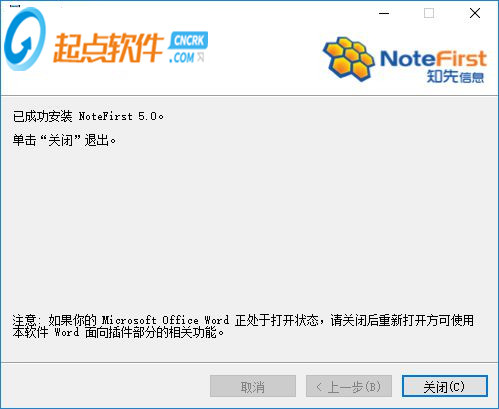The image size is (499, 409).
Task: Close the dialog with the X
Action: [x=475, y=13]
